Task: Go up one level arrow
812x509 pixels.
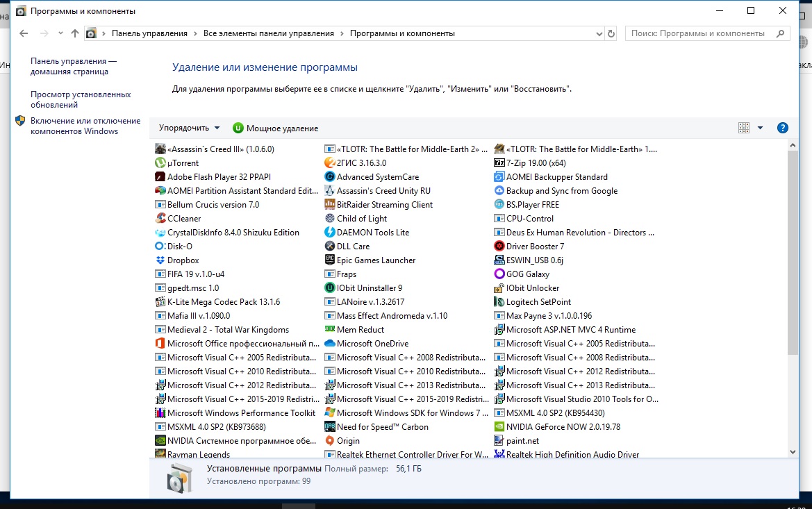Action: tap(75, 33)
